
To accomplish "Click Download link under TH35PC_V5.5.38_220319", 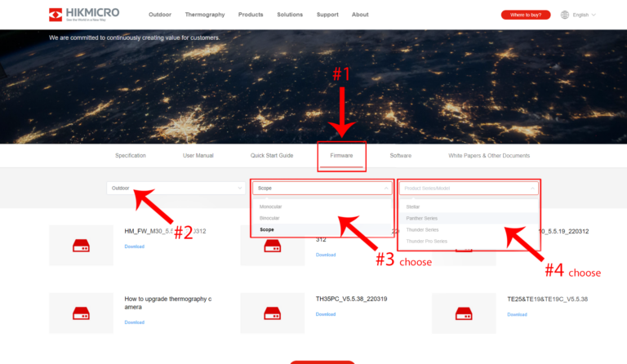I will tap(326, 322).
